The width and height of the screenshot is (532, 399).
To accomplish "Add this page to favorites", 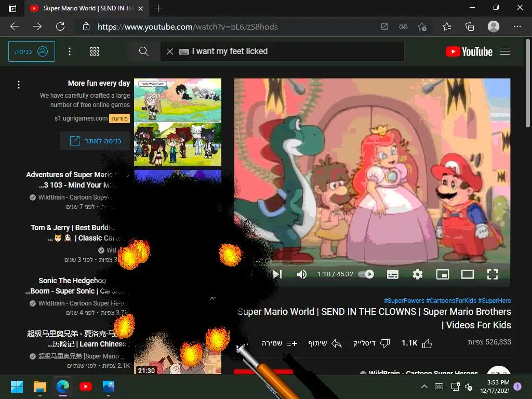I will pyautogui.click(x=422, y=26).
